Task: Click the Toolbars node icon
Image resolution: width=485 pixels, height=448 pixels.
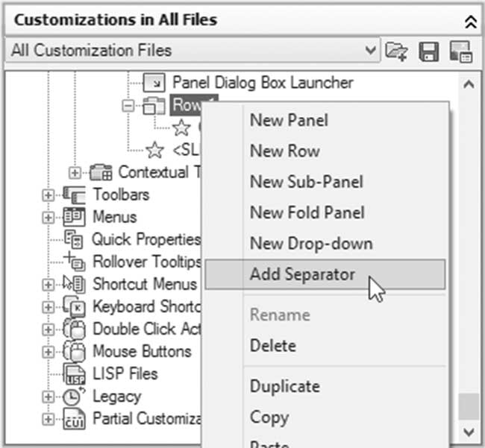Action: click(x=74, y=195)
